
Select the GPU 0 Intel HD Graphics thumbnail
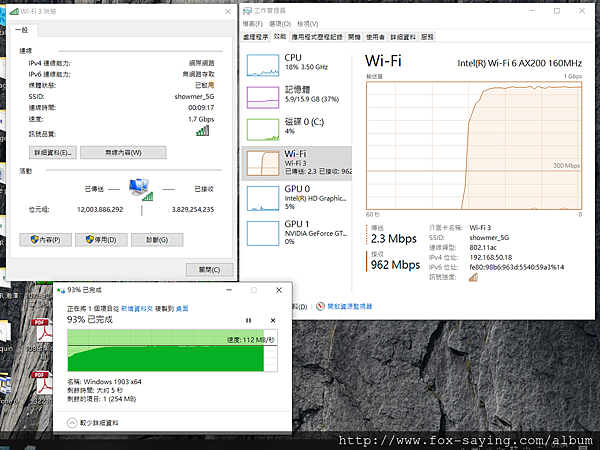coord(263,198)
